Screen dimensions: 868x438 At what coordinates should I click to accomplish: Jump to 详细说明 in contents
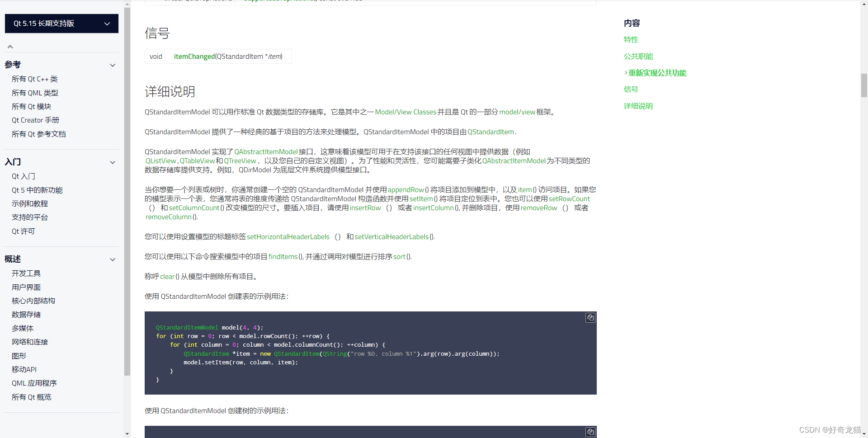click(638, 106)
